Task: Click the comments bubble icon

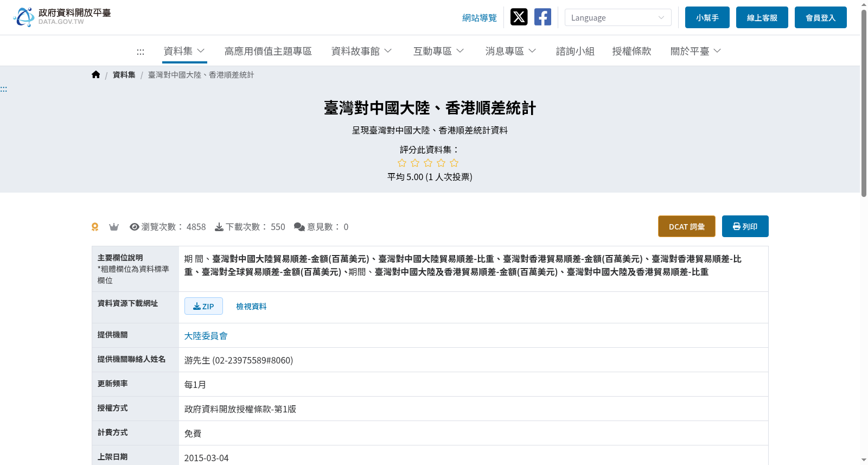Action: coord(299,227)
